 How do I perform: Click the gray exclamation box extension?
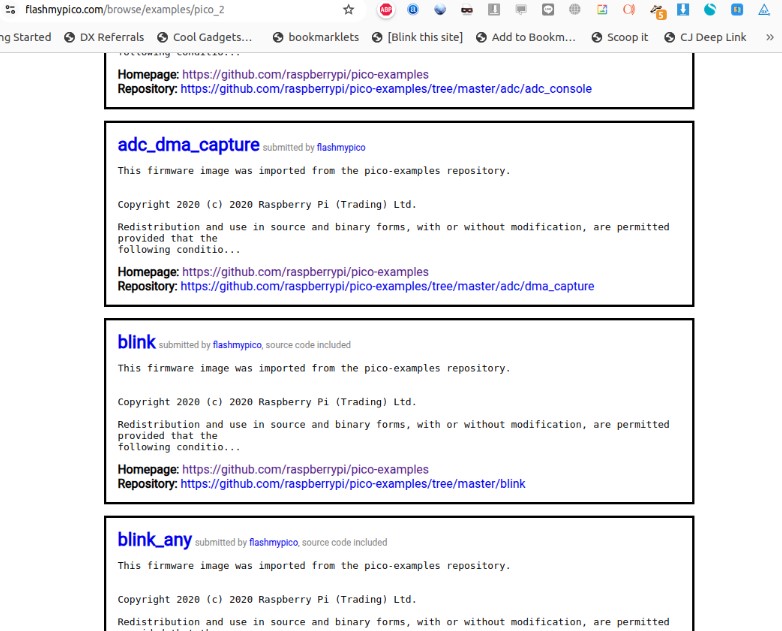[x=494, y=9]
